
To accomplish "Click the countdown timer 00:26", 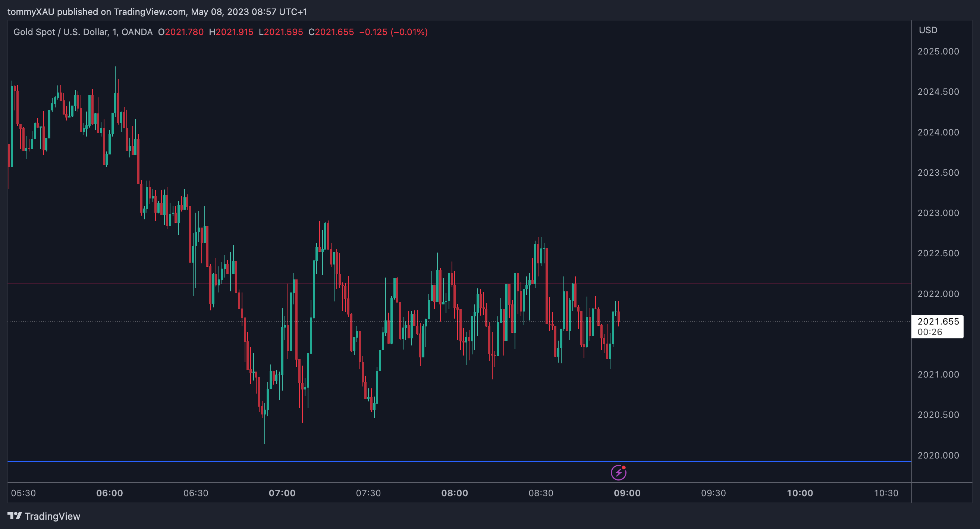I will [x=930, y=332].
